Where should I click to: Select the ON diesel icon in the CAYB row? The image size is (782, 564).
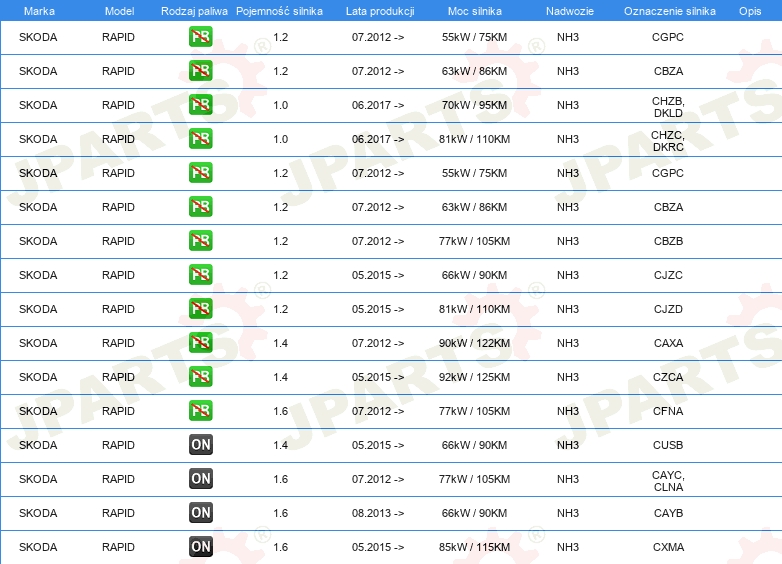pos(200,513)
